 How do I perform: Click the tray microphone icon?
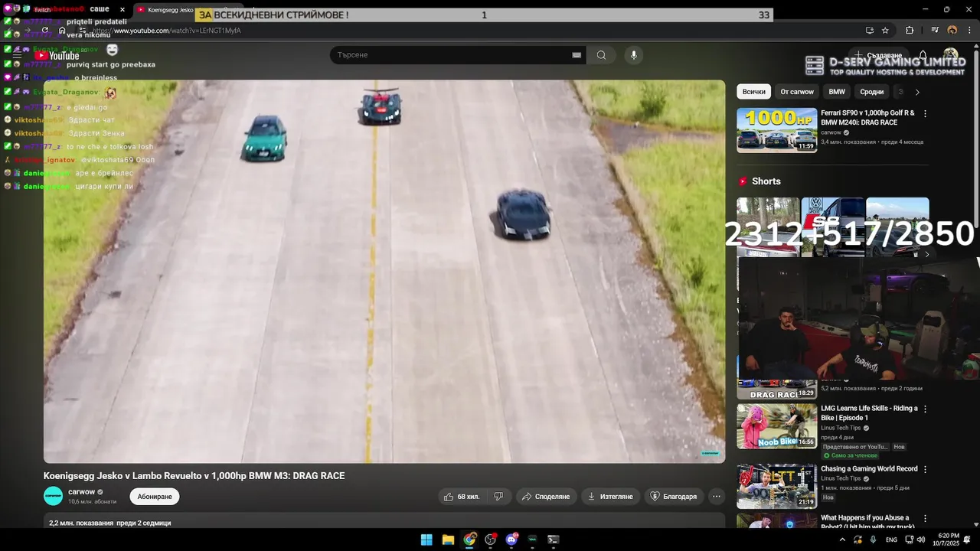pyautogui.click(x=873, y=540)
